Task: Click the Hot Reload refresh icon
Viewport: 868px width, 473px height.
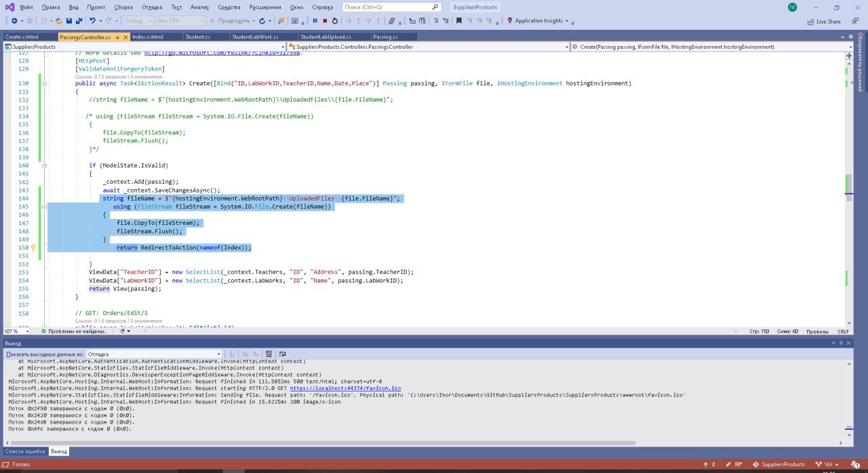Action: (262, 21)
